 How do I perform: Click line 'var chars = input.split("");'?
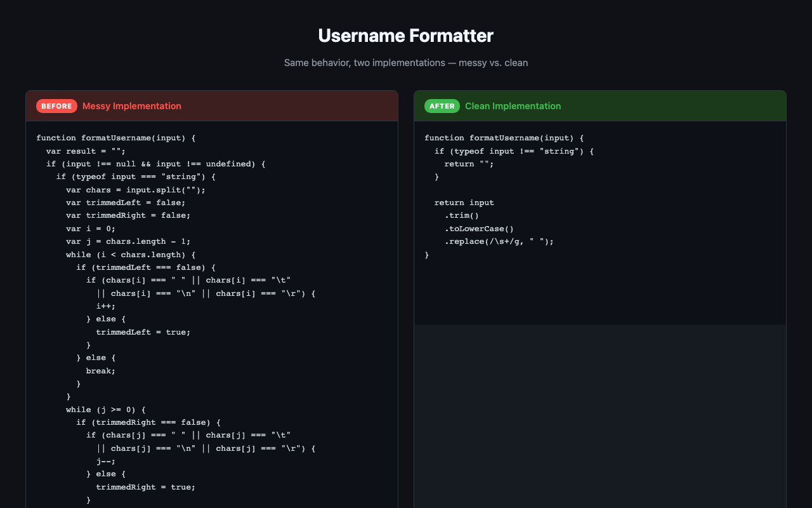coord(136,190)
